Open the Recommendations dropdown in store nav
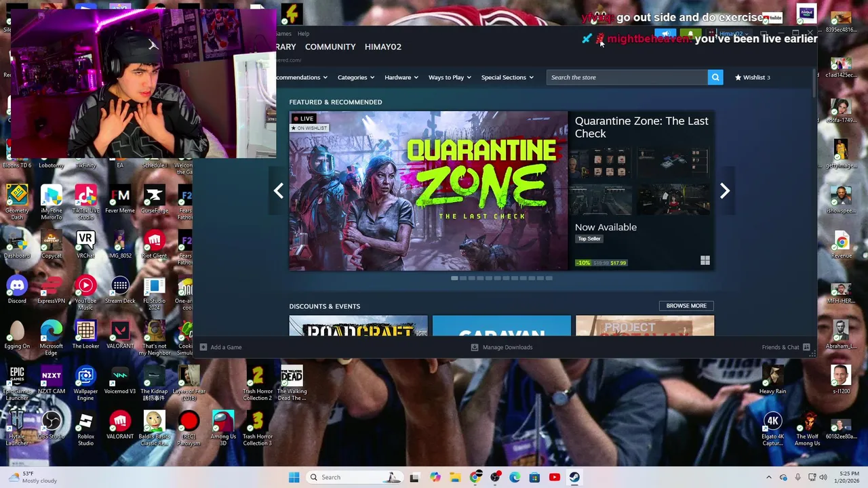The height and width of the screenshot is (488, 868). [302, 77]
